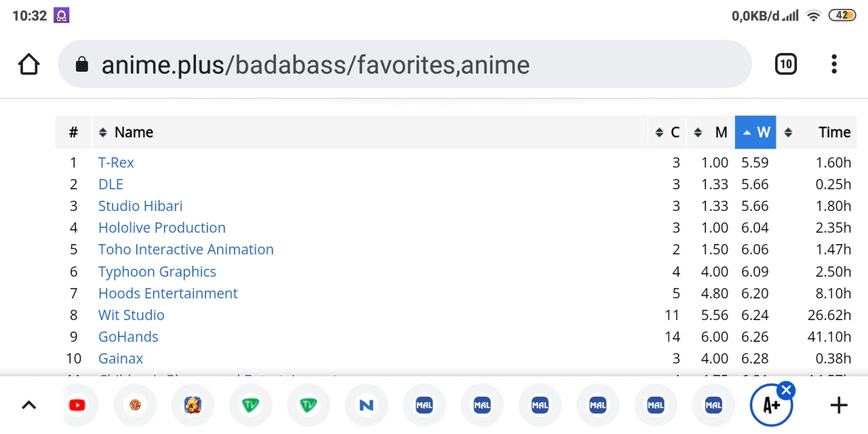Close the active A+ tab
This screenshot has width=868, height=434.
tap(786, 391)
